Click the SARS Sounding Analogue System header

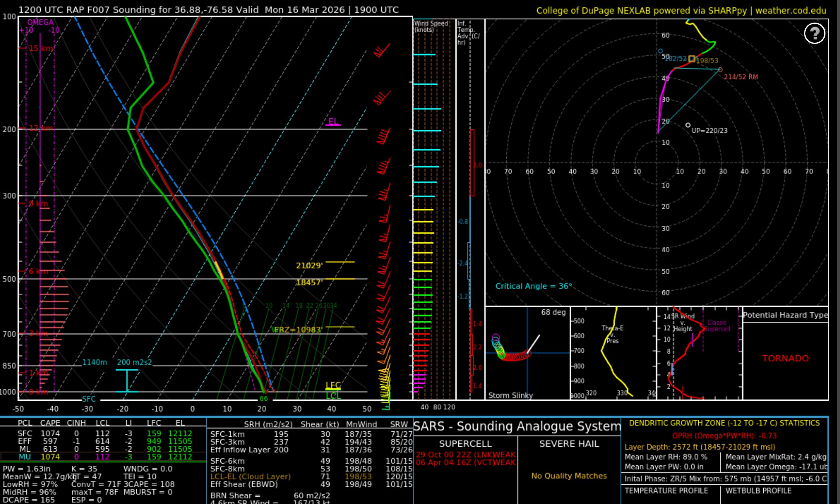517,426
